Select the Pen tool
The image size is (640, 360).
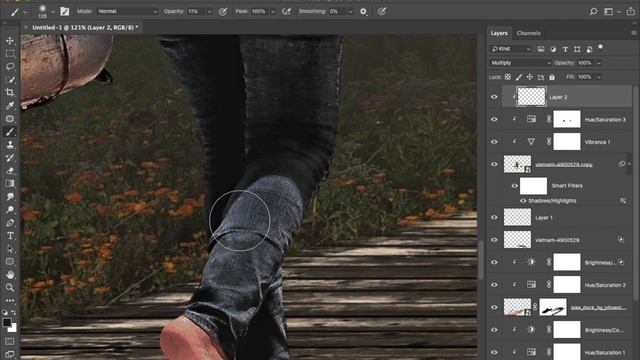(x=10, y=223)
